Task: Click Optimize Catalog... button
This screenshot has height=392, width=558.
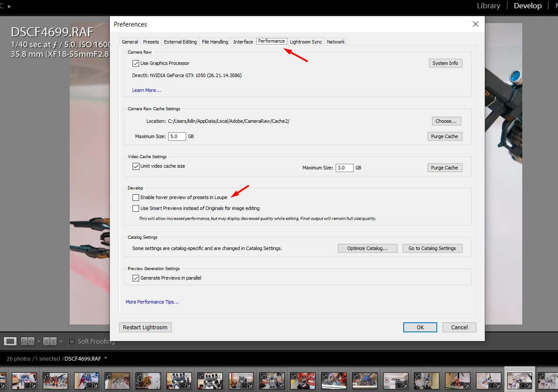Action: pos(367,248)
